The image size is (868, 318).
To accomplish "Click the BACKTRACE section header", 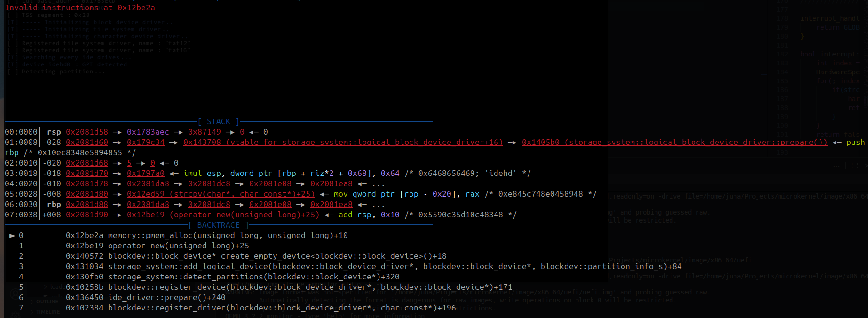I will click(218, 225).
